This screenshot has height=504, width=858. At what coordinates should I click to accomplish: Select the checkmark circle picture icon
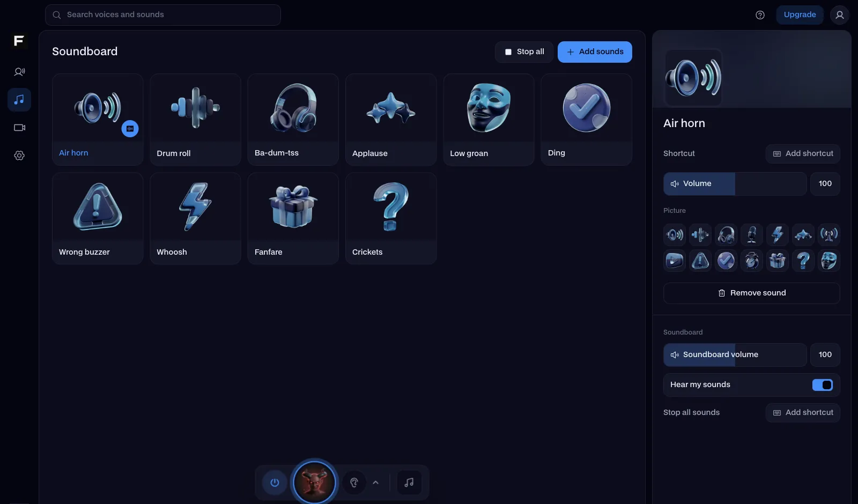[x=726, y=261]
